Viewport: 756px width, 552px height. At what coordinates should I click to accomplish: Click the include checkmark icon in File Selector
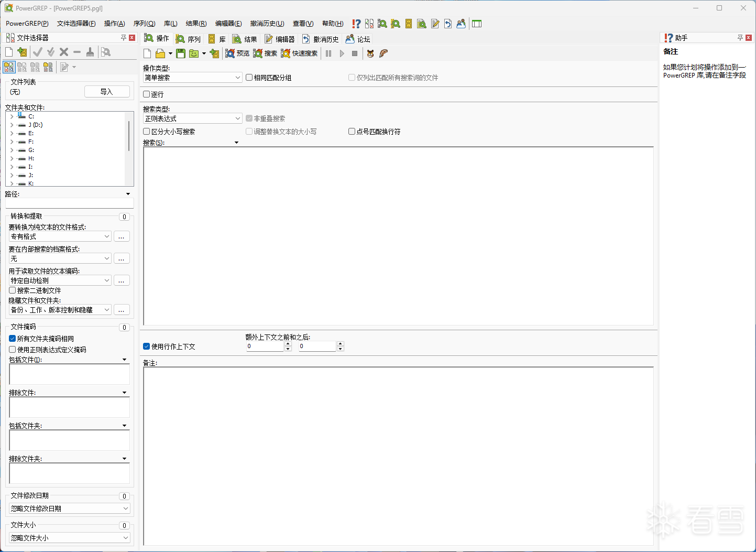(38, 52)
